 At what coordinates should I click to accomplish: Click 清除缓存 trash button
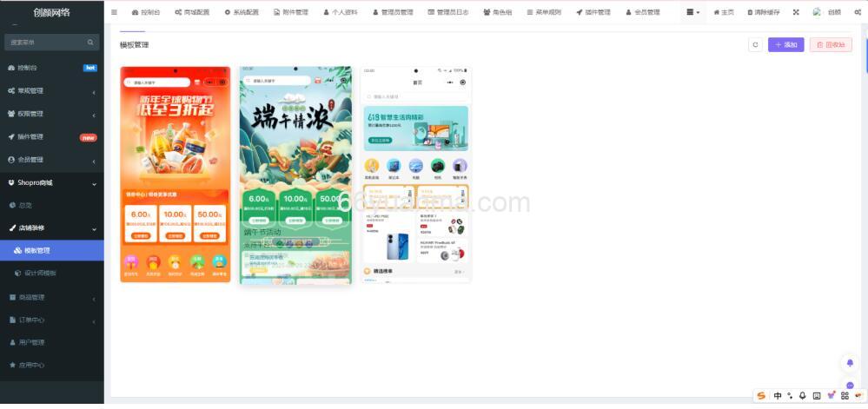tap(762, 12)
